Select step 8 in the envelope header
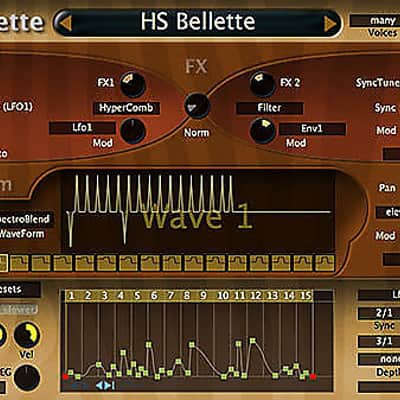This screenshot has height=400, width=400. (x=187, y=296)
